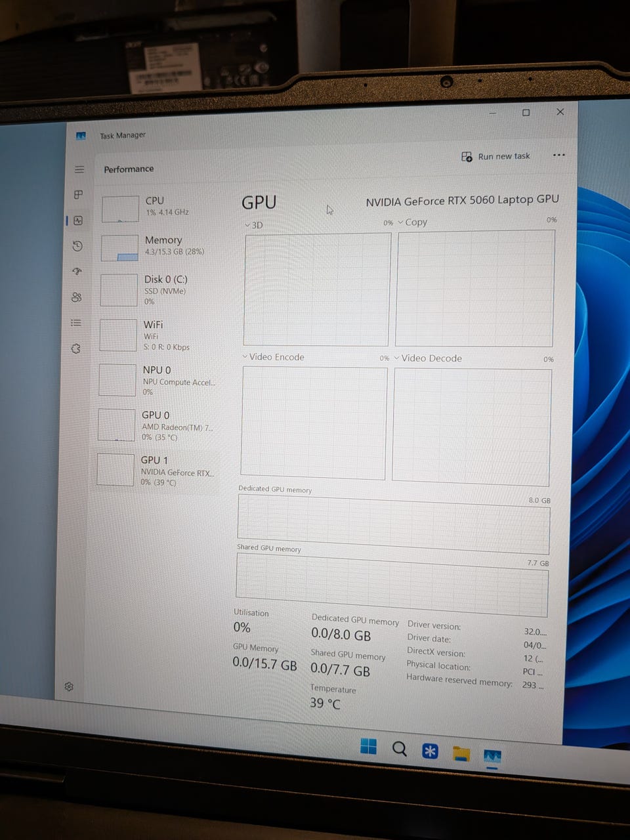
Task: Select the WiFi performance entry
Action: (x=157, y=335)
